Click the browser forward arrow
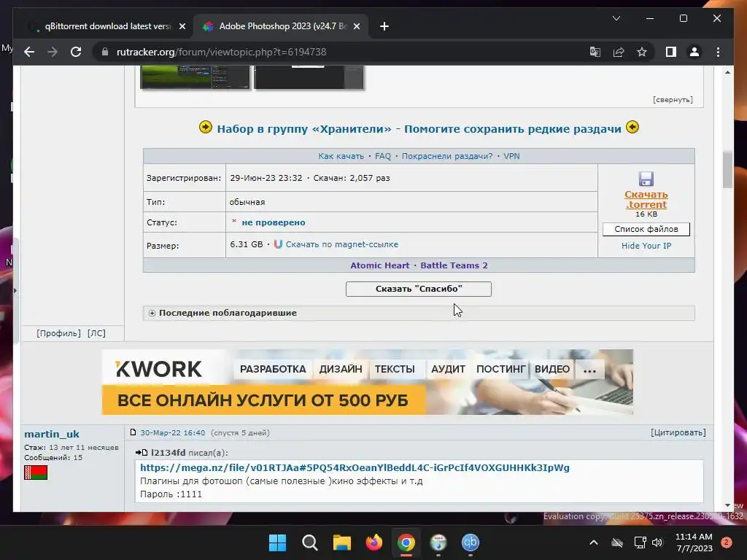The image size is (747, 560). point(53,52)
